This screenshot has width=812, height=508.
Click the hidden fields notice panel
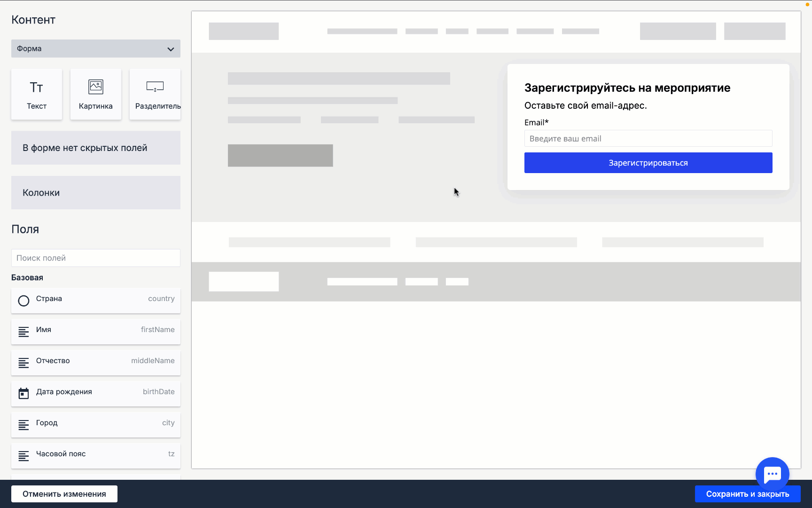click(96, 148)
